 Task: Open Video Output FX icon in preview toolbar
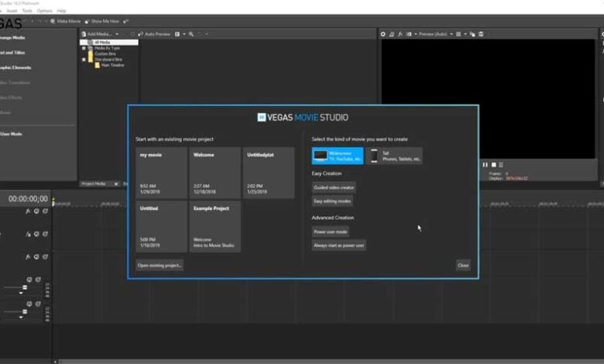[400, 34]
